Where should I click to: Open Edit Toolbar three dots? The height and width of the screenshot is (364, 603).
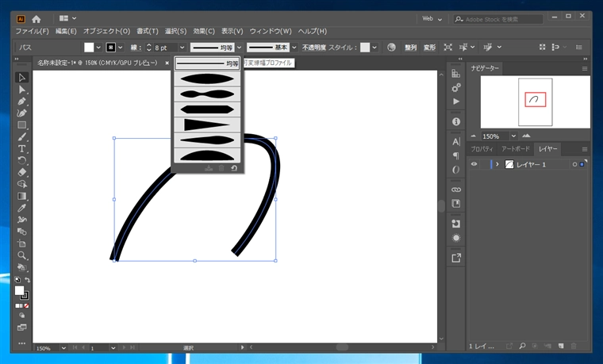[21, 343]
